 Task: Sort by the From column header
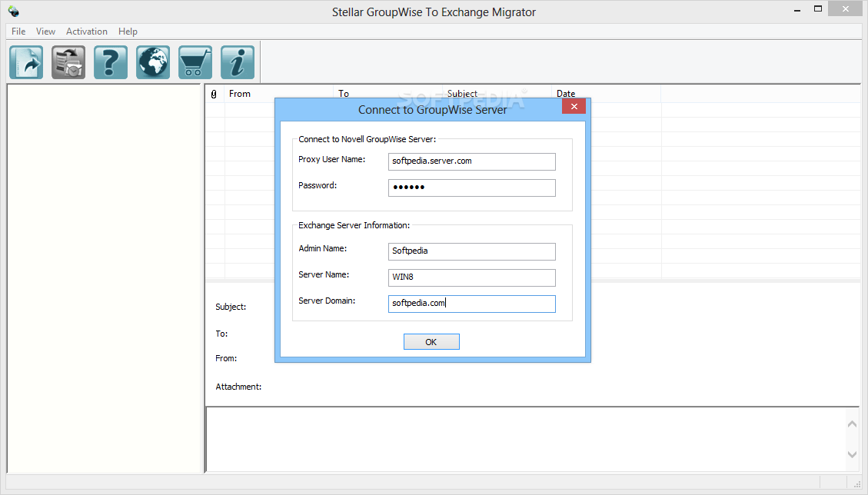(279, 94)
